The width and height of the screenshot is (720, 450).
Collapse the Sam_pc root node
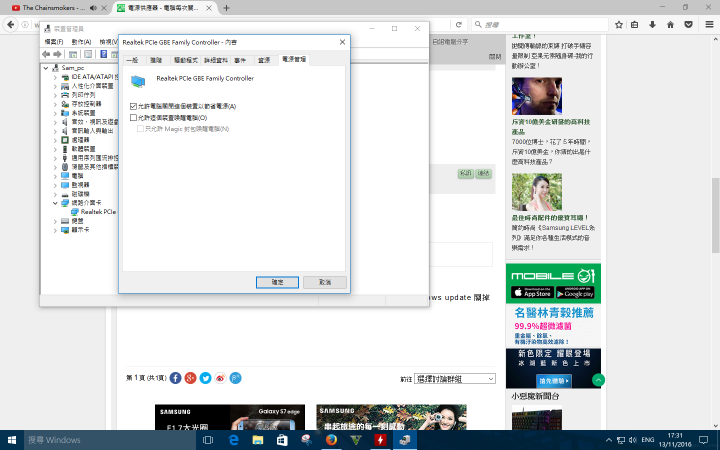(x=46, y=68)
